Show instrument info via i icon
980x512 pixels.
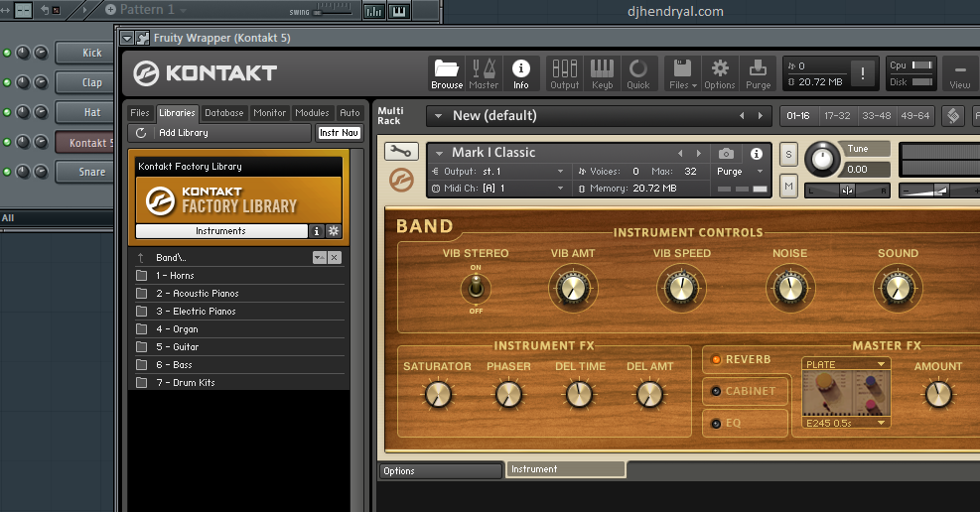(x=757, y=153)
